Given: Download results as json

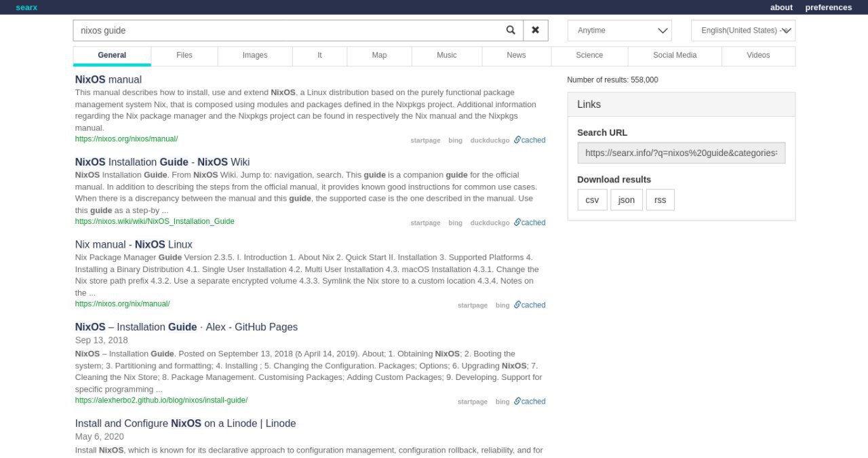Looking at the screenshot, I should point(627,200).
